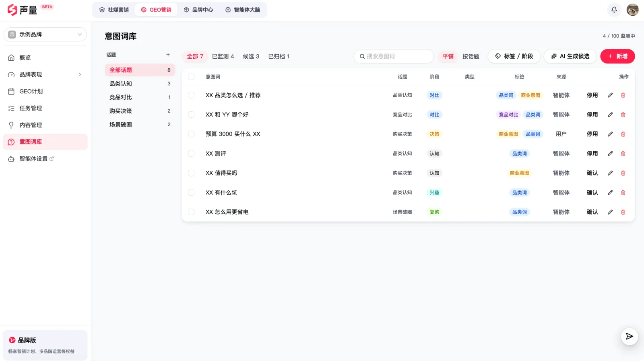Edit the '预算 3000 买什么 XX' row

(610, 134)
